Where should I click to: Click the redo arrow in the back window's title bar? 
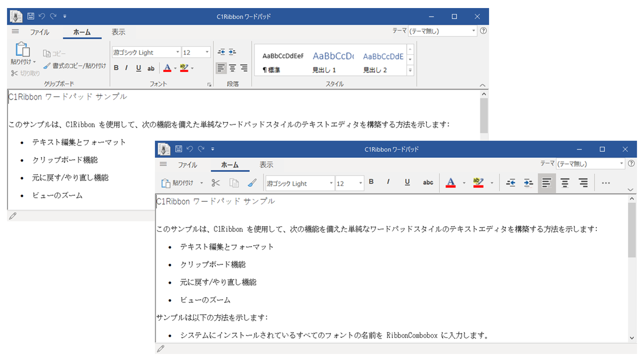(53, 16)
